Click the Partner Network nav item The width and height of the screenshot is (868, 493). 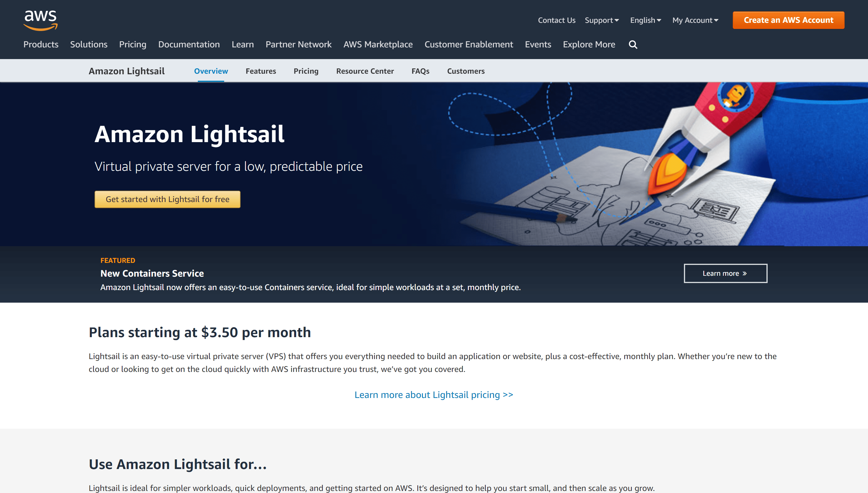click(298, 44)
